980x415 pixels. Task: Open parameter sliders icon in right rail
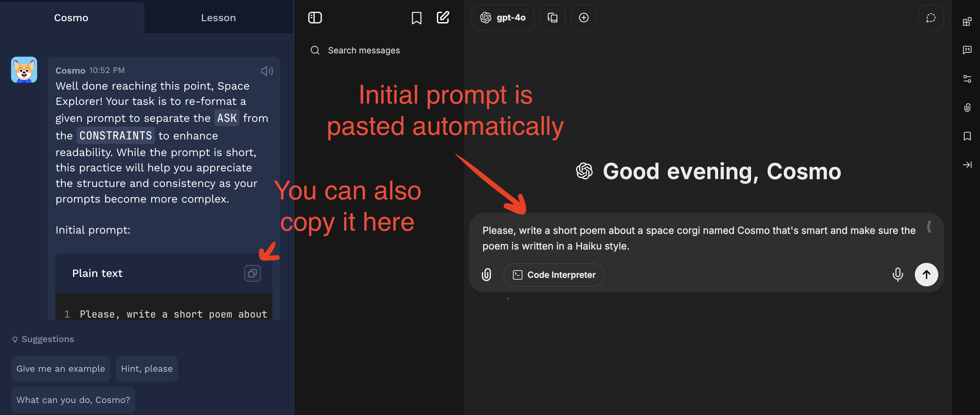tap(967, 79)
